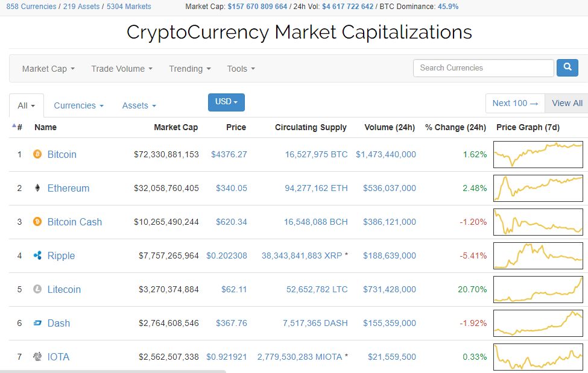Focus the Search Currencies input field

(x=483, y=68)
